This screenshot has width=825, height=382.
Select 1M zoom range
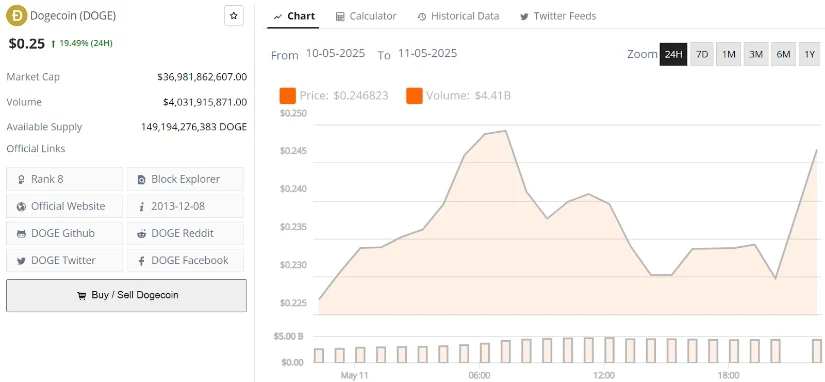coord(729,54)
